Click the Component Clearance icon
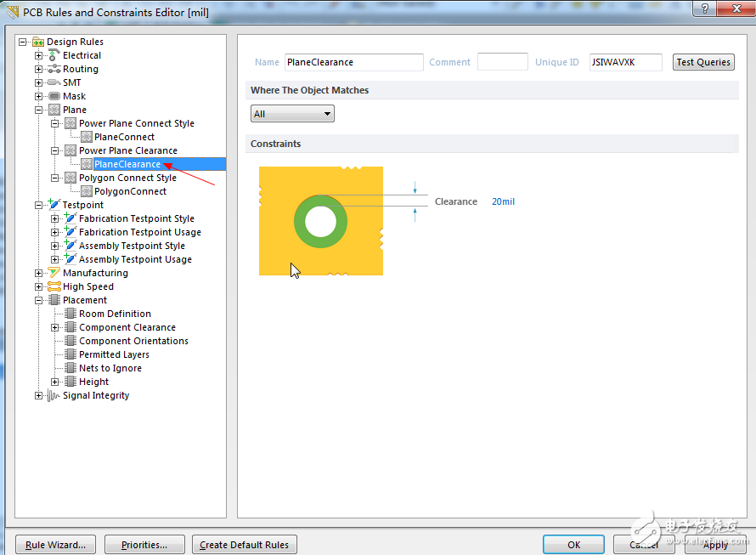Image resolution: width=756 pixels, height=555 pixels. coord(71,327)
